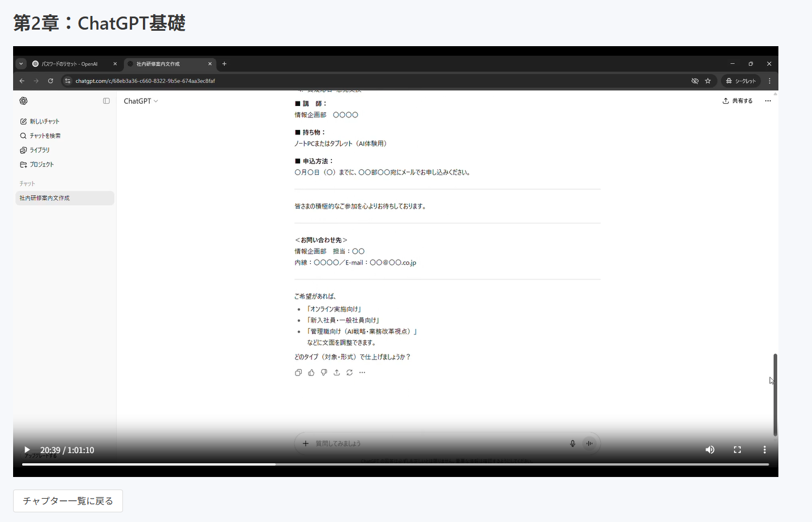This screenshot has height=522, width=812.
Task: Open chat options ellipsis near share
Action: tap(768, 101)
